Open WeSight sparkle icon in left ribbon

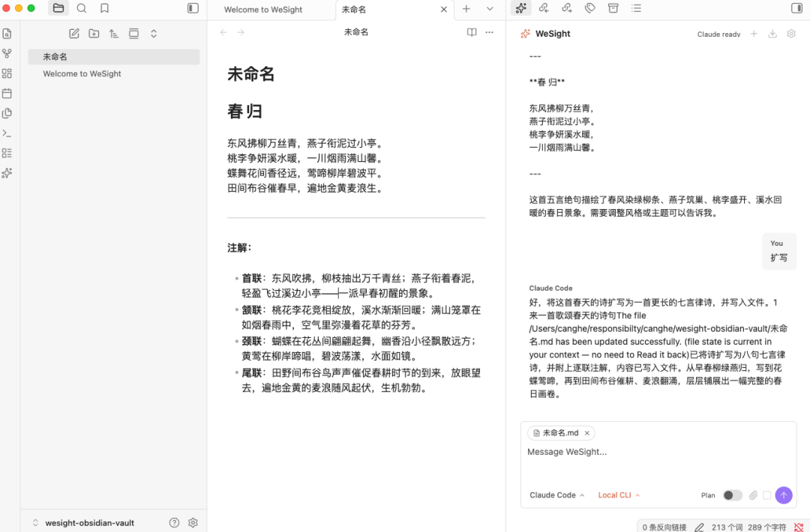[7, 173]
